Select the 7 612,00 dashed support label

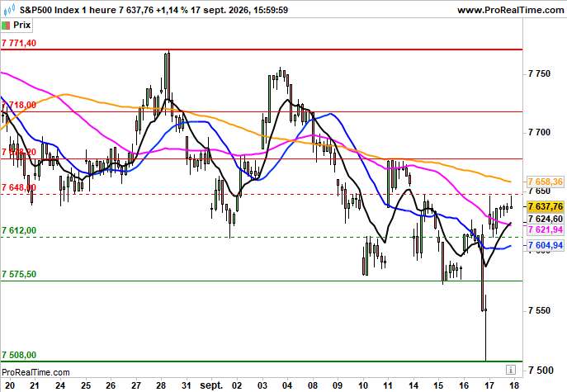pyautogui.click(x=19, y=230)
